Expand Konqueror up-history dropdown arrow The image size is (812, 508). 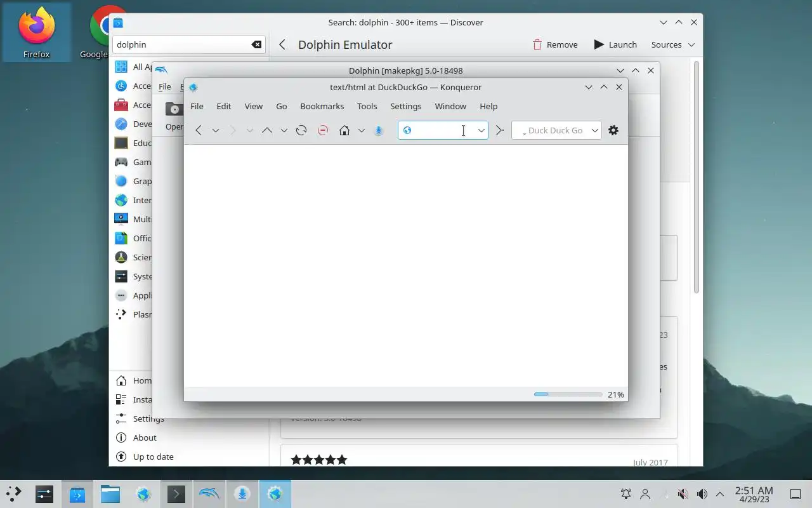(x=284, y=130)
